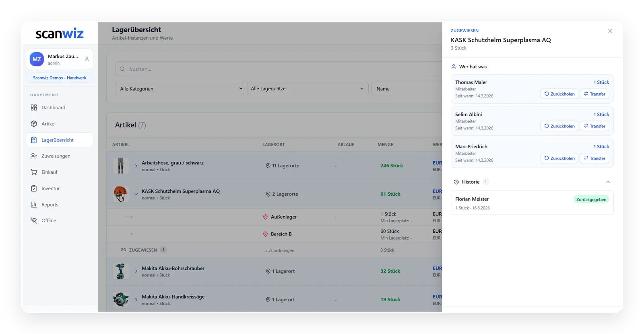Click the link icon beside ZUGEWIESEN row
Viewport: 644px width, 334px height.
[x=124, y=250]
